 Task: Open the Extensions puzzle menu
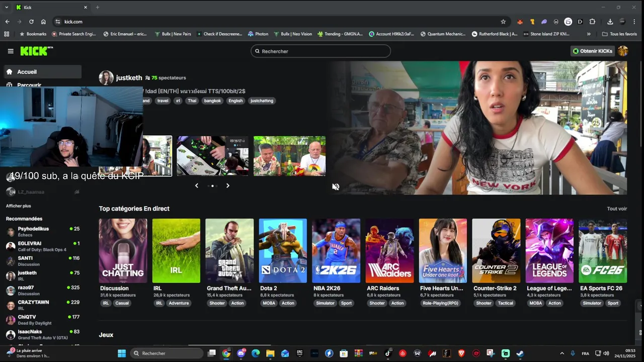pyautogui.click(x=592, y=22)
